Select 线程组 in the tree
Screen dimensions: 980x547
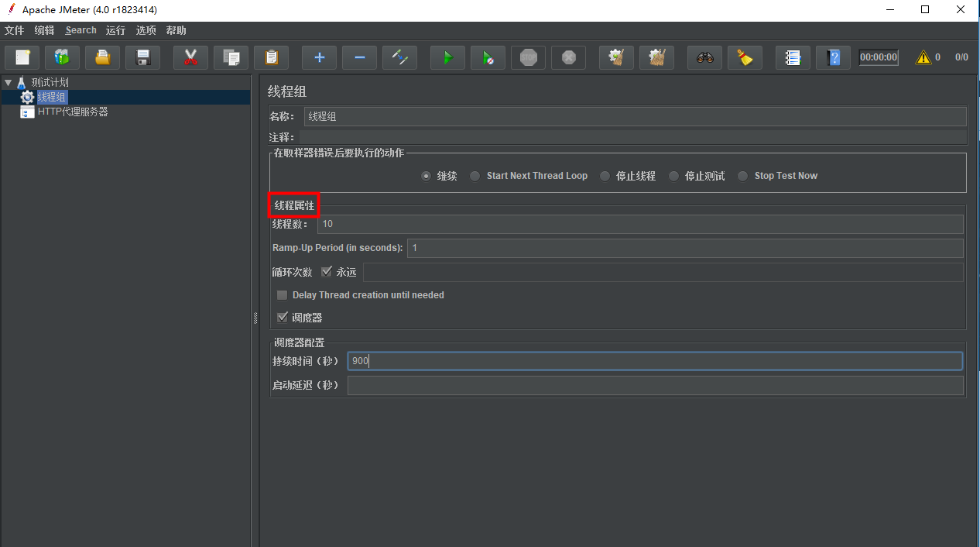(52, 97)
